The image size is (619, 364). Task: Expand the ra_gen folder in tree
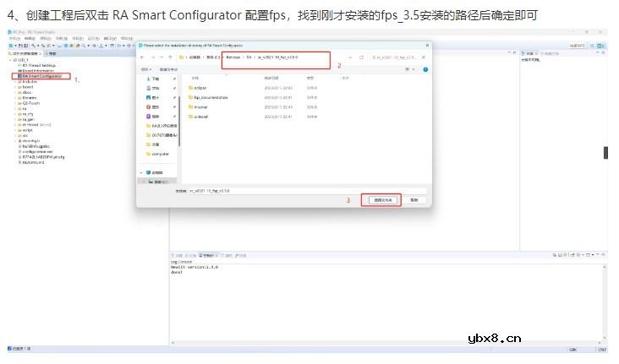(x=15, y=119)
